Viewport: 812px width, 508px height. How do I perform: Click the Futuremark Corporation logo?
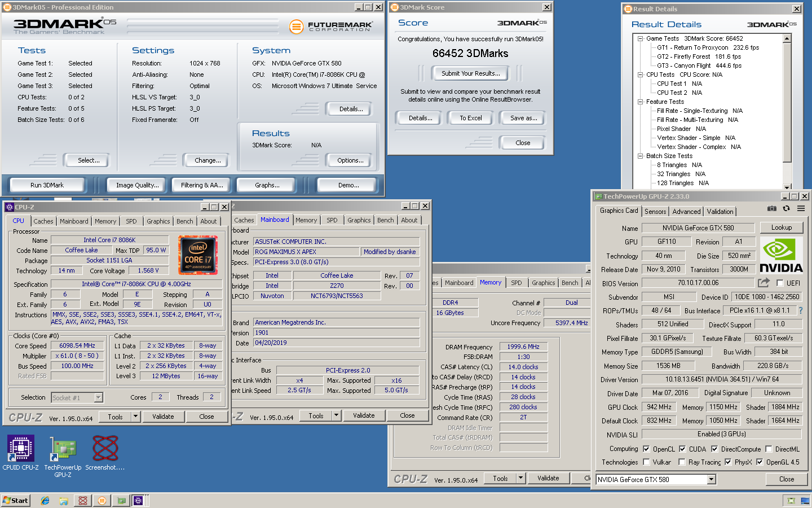[331, 27]
